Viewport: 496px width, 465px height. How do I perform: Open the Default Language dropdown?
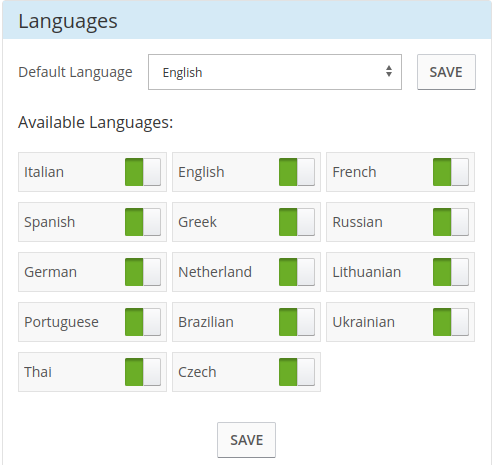click(275, 72)
